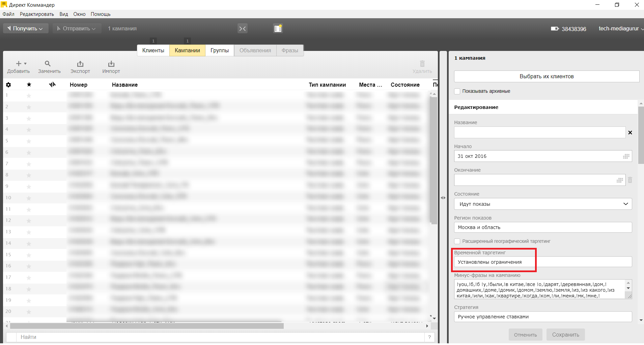644x345 pixels.
Task: Click the Добавить plus icon
Action: pos(19,64)
